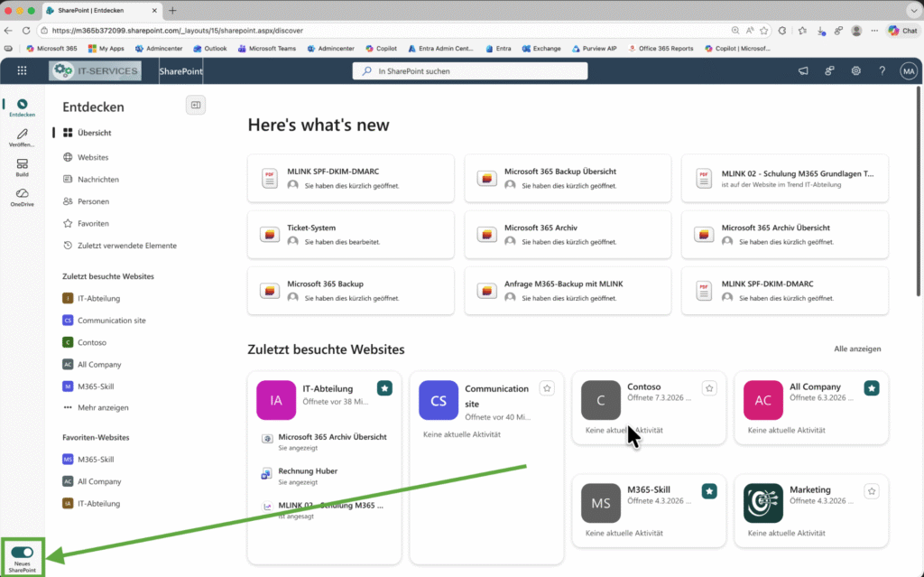This screenshot has width=924, height=577.
Task: Select Übersicht in Entdecken menu
Action: [x=94, y=133]
